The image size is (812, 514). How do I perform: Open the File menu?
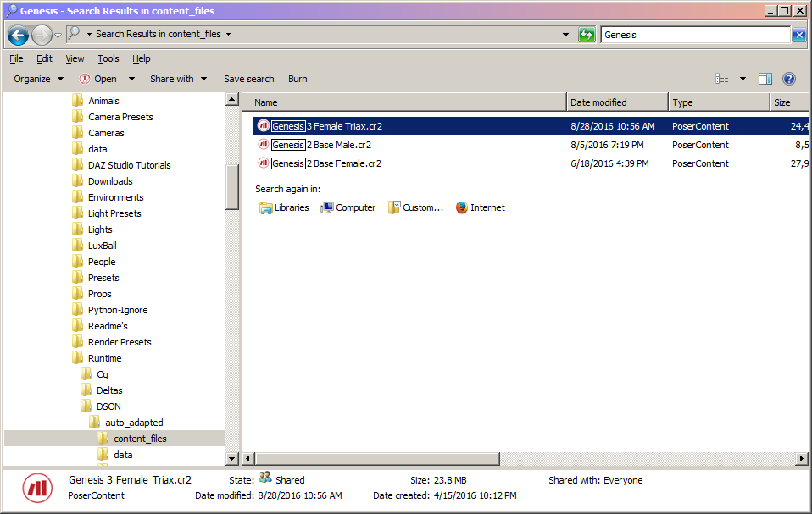pos(16,58)
